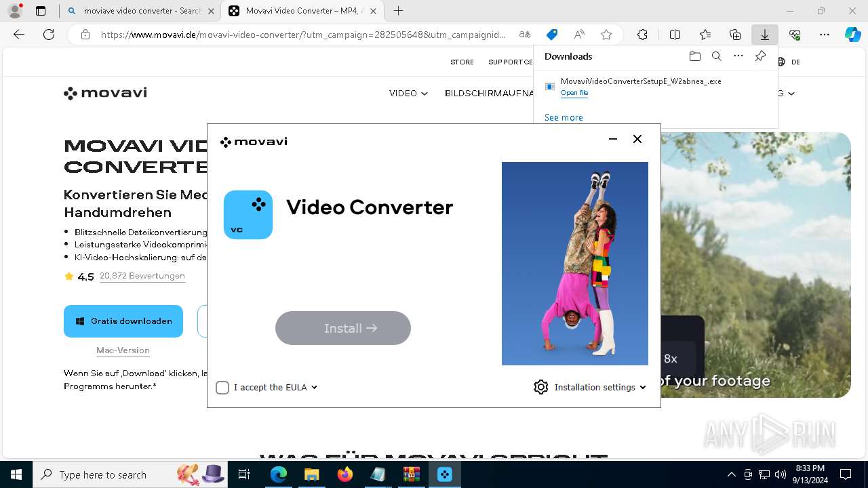
Task: Open a new browser tab
Action: (398, 11)
